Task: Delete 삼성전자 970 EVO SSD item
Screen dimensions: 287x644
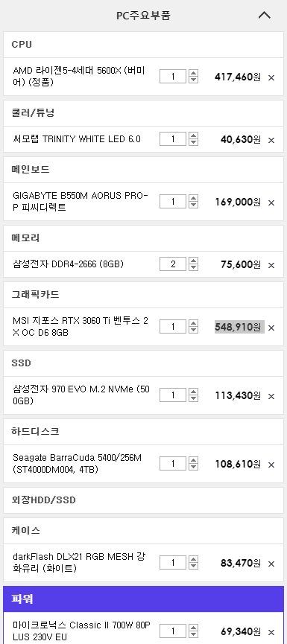Action: (x=271, y=396)
